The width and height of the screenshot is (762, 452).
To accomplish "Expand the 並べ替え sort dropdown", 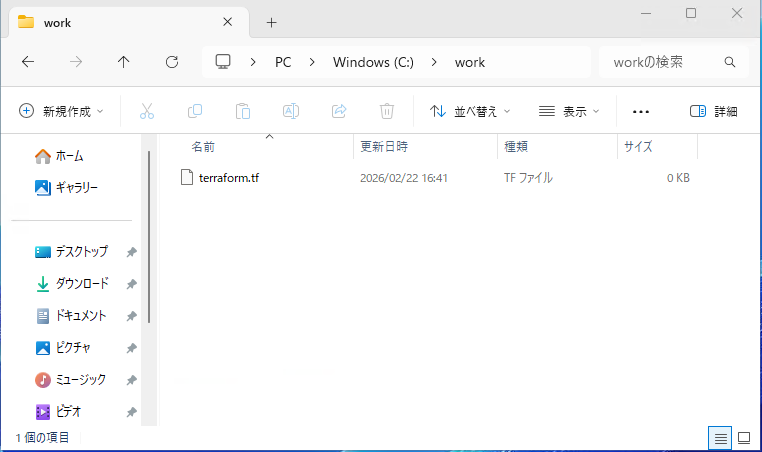I will click(470, 111).
